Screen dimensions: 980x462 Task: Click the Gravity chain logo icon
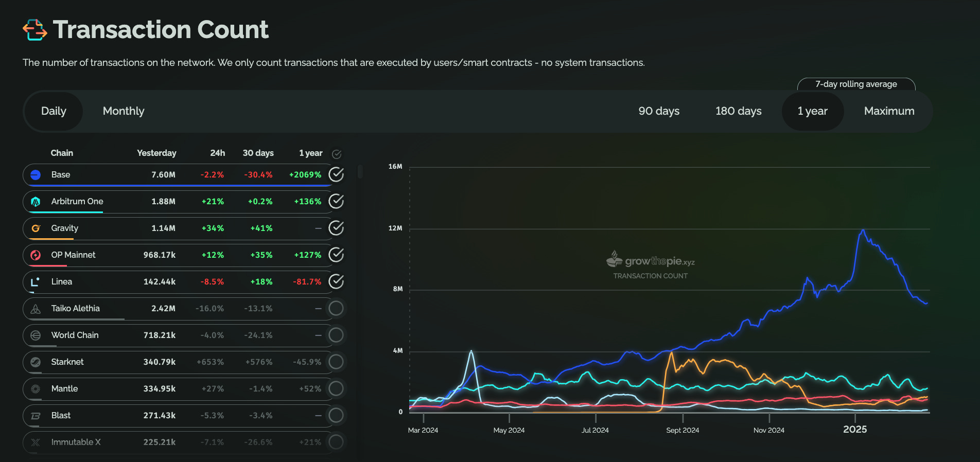(36, 228)
